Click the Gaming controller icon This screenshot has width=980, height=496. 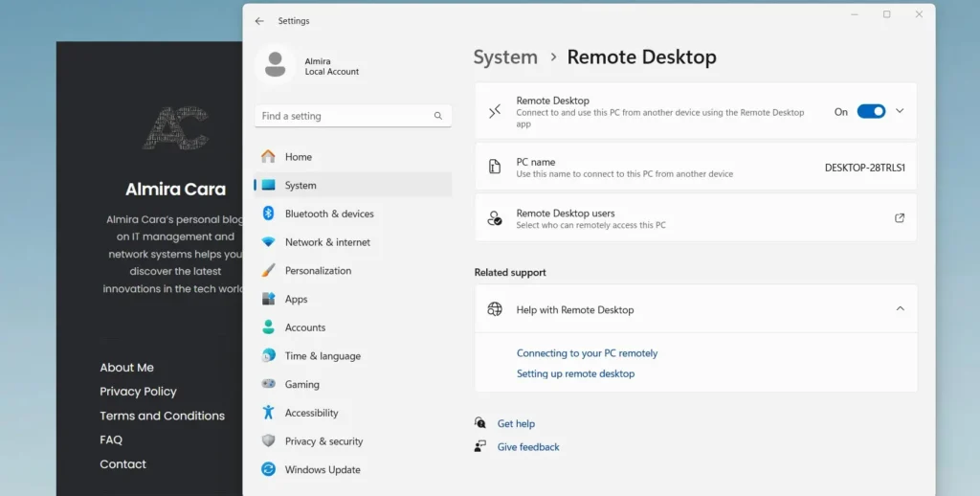268,384
